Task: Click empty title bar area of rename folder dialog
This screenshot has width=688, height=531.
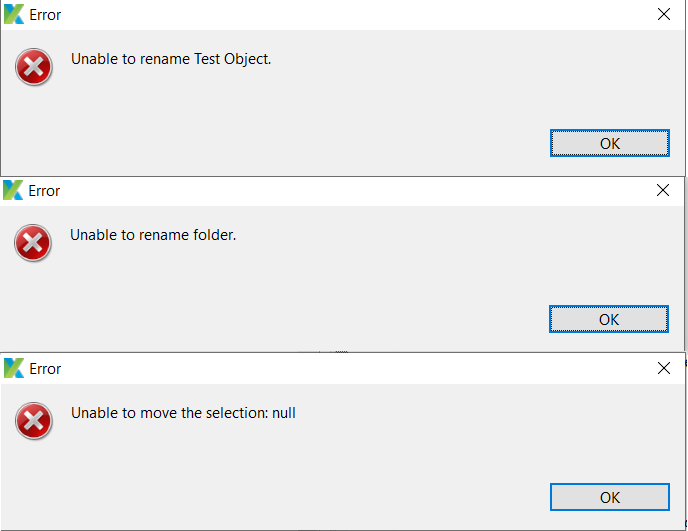Action: [350, 190]
